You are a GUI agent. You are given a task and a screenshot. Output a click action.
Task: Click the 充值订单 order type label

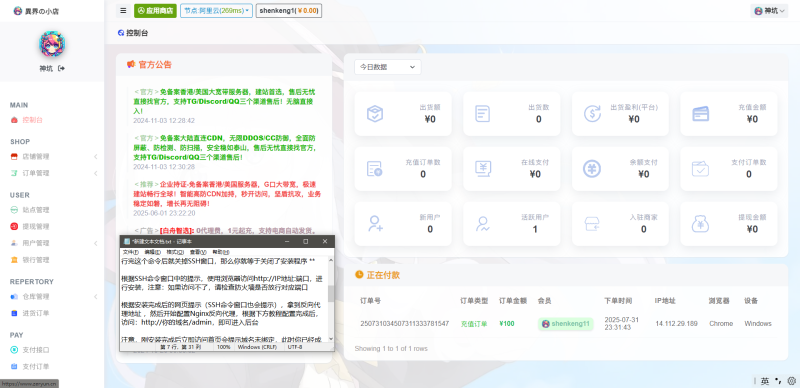(474, 324)
